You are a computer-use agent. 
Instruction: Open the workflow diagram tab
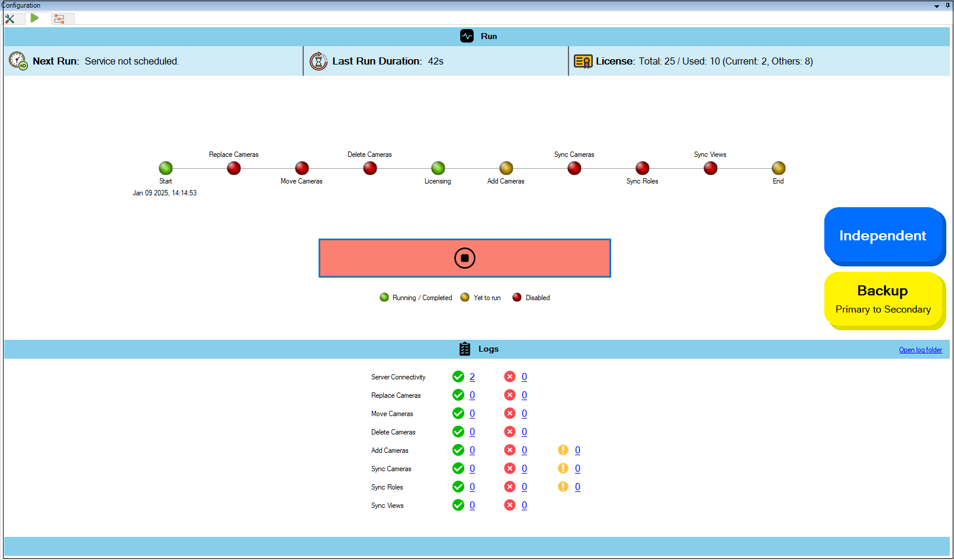click(x=59, y=18)
